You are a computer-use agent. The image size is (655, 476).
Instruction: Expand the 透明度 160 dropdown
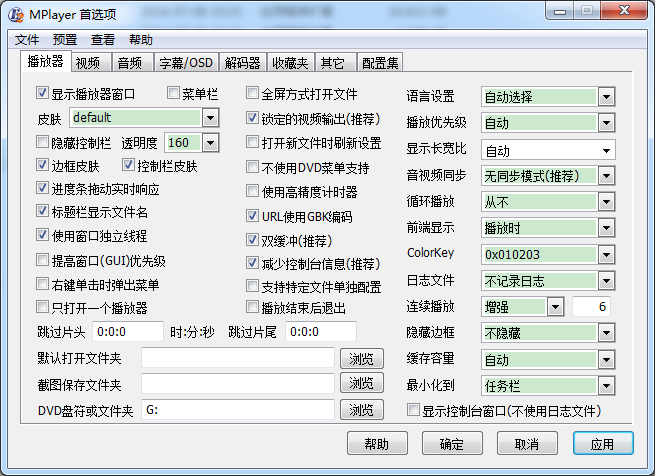[x=211, y=143]
